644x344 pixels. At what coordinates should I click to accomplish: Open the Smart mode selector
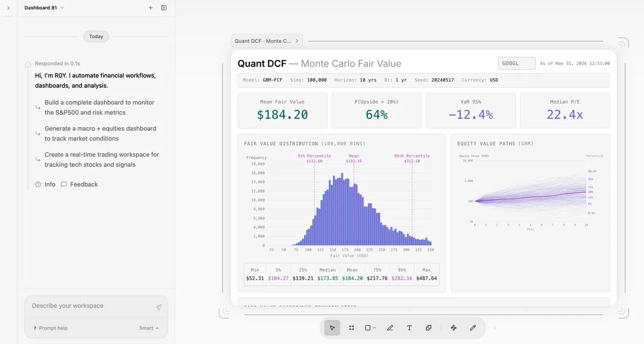click(149, 328)
